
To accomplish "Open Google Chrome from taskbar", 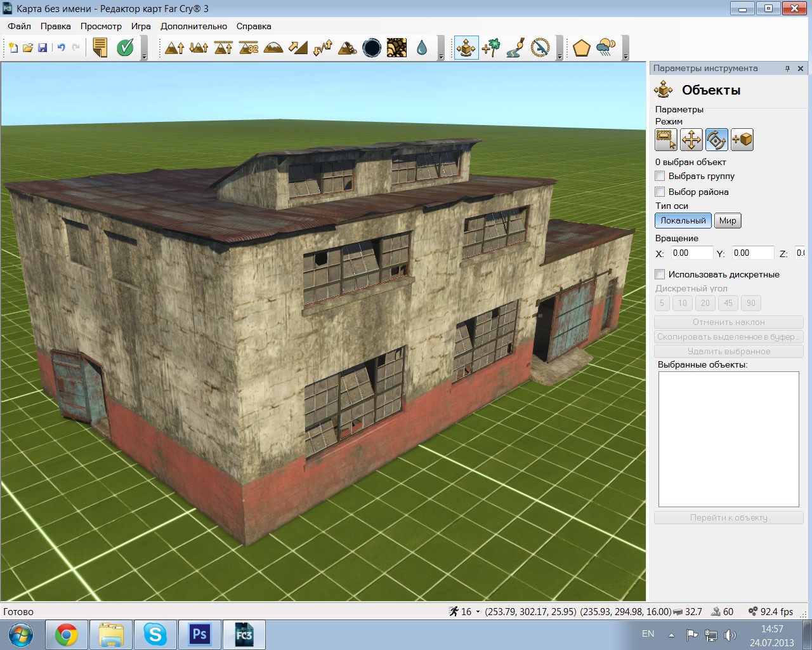I will coord(66,635).
